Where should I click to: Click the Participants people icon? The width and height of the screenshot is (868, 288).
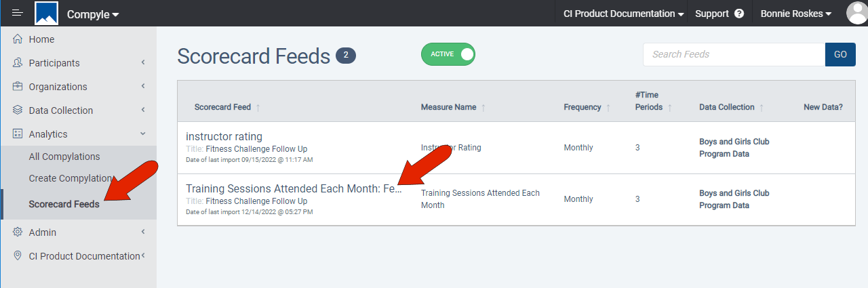[18, 63]
